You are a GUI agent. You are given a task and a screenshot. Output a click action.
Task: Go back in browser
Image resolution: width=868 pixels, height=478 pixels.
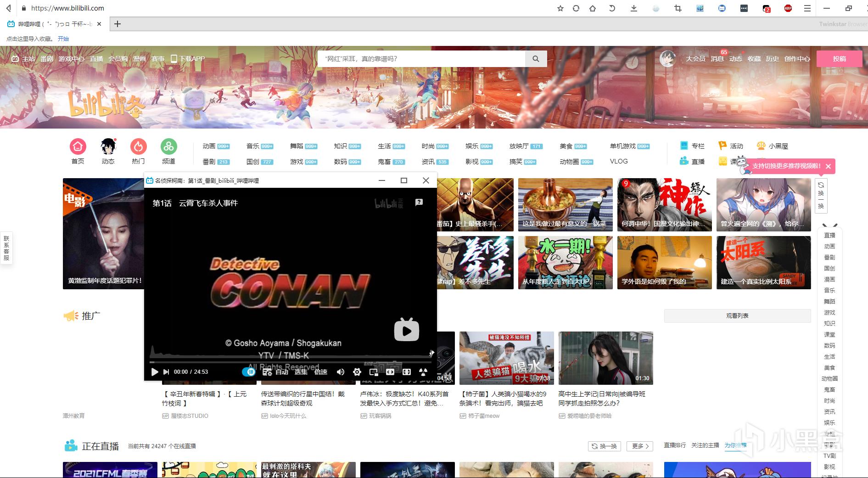[8, 8]
